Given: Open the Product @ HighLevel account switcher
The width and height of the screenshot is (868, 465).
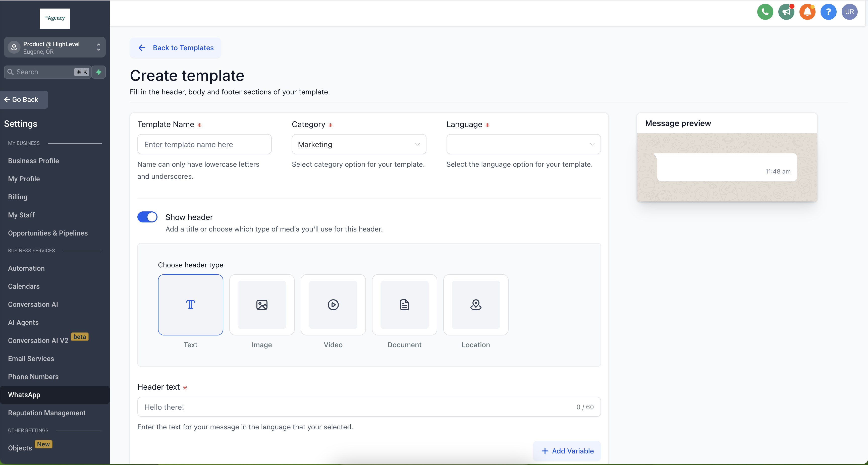Looking at the screenshot, I should click(55, 47).
